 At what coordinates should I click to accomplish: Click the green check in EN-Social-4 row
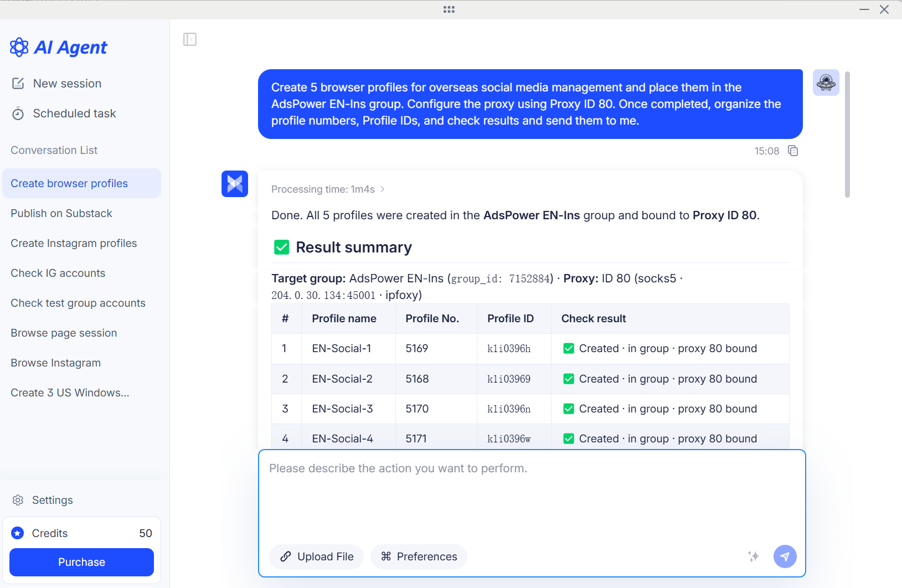569,439
